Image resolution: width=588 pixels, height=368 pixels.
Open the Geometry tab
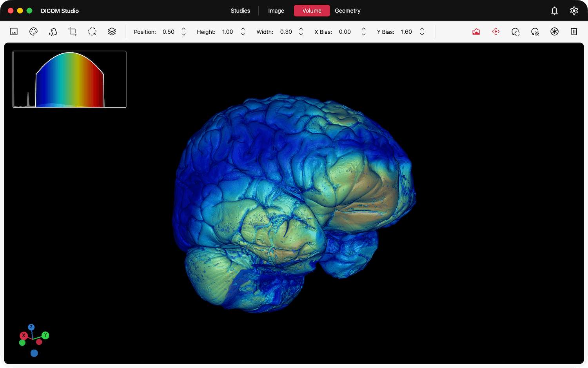tap(348, 11)
